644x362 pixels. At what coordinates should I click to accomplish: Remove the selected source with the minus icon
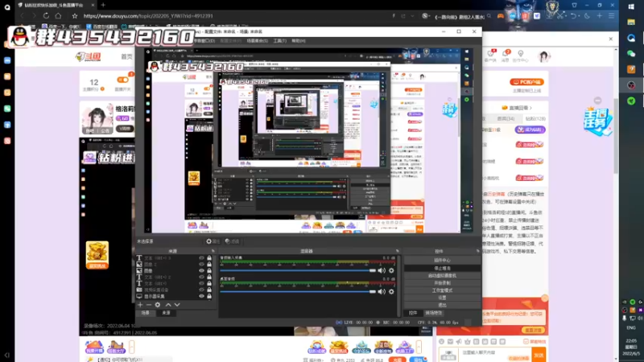coord(149,305)
